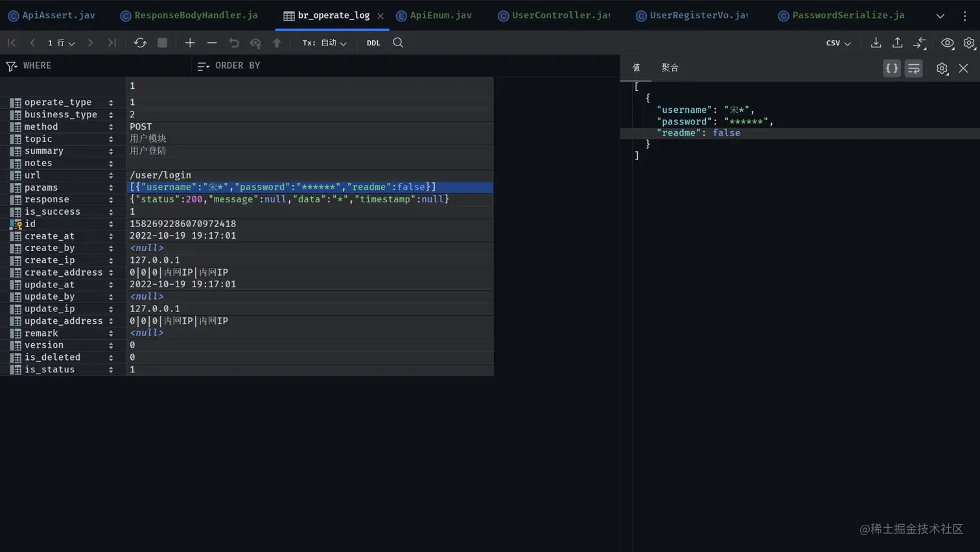Open value panel settings gear

[x=942, y=68]
